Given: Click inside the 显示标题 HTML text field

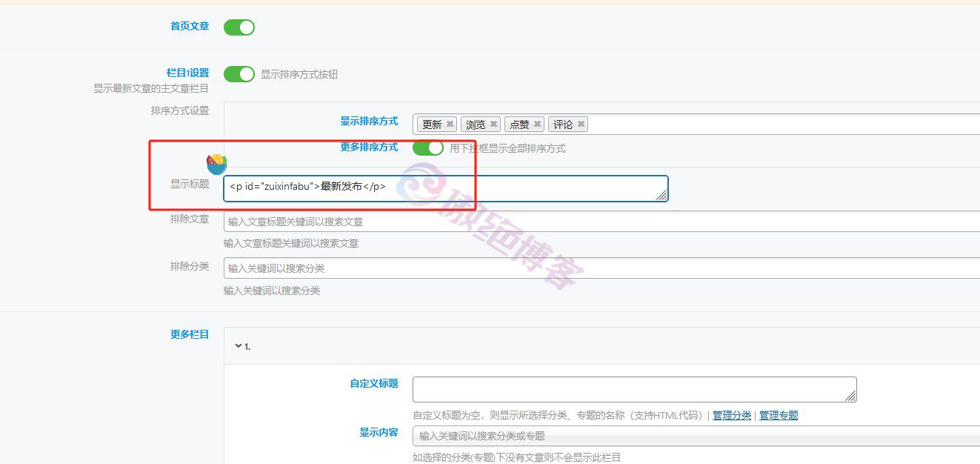Looking at the screenshot, I should [x=444, y=188].
